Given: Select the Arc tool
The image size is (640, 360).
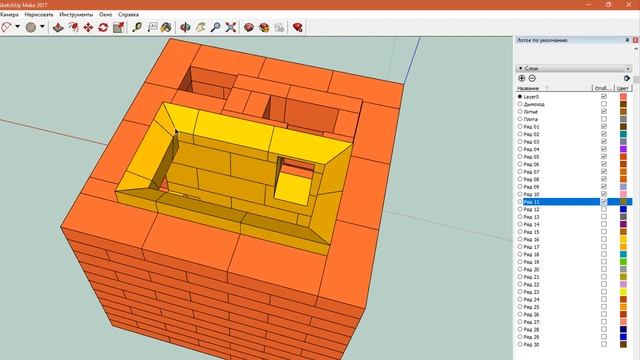Looking at the screenshot, I should [6, 27].
